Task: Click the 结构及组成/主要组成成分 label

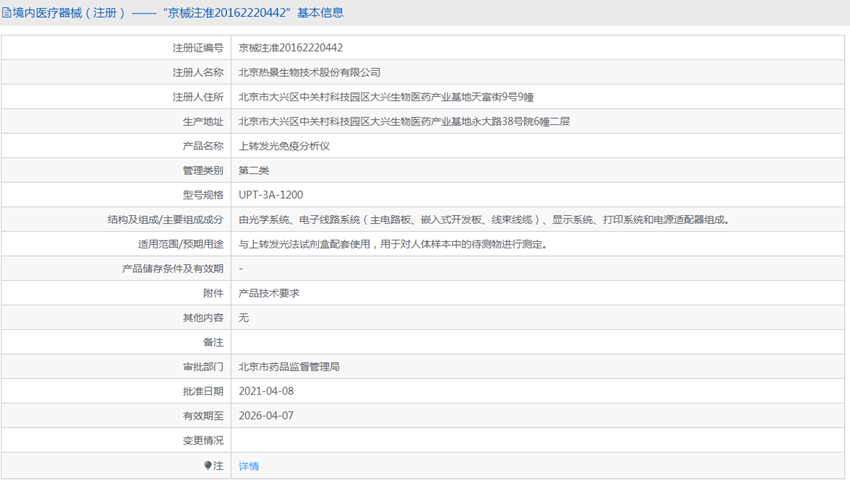Action: (165, 220)
